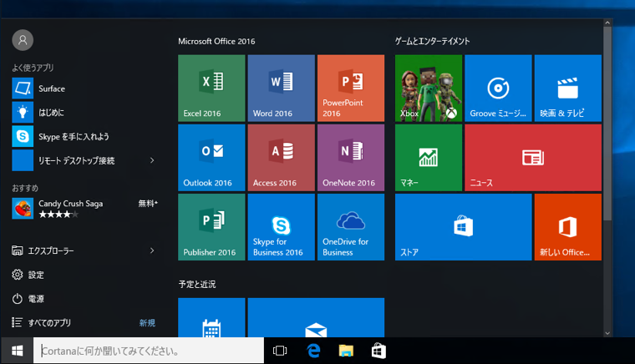Screen dimensions: 635x364
Task: Click the scrollbar down arrow
Action: click(x=607, y=333)
